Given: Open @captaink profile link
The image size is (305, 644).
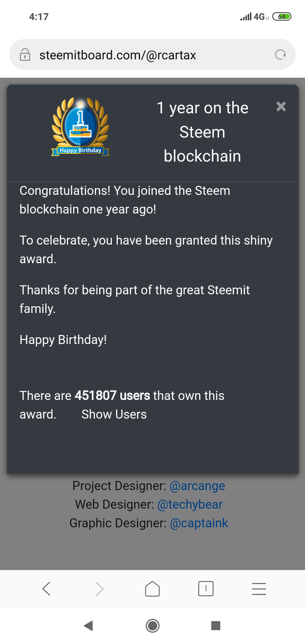Looking at the screenshot, I should point(199,523).
